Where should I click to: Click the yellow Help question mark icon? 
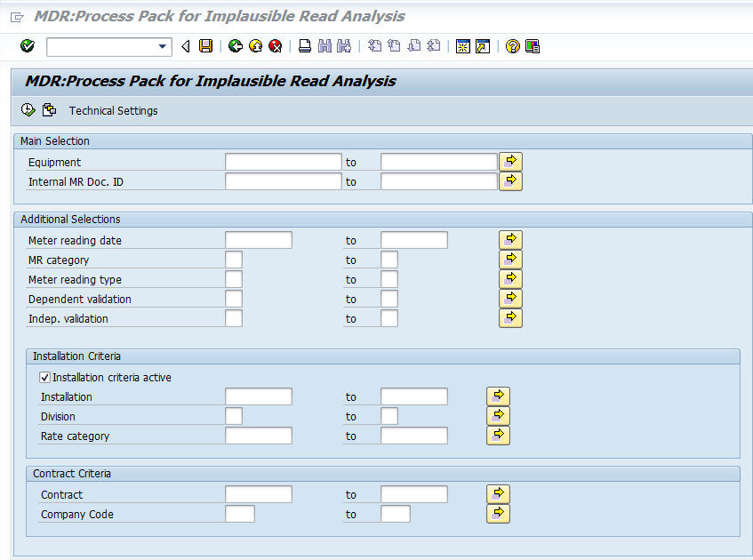pos(512,46)
